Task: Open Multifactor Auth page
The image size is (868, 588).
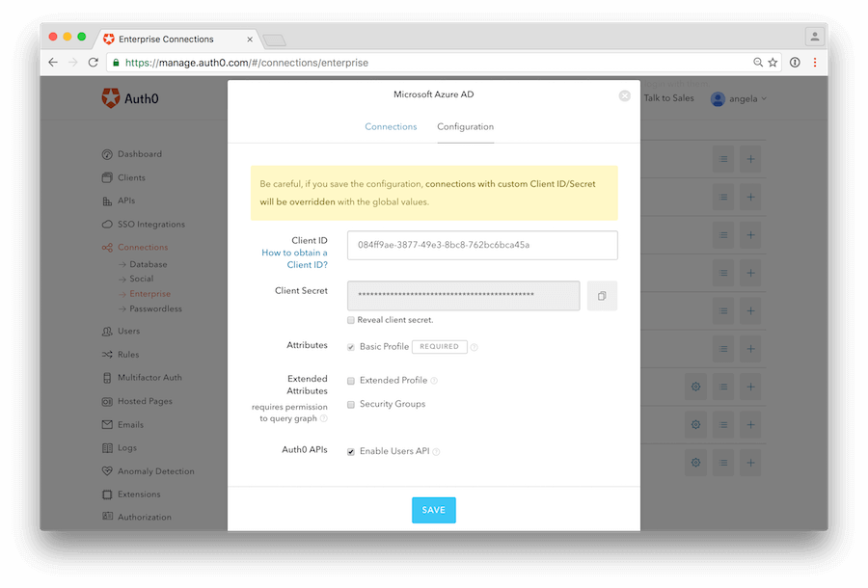Action: coord(142,378)
